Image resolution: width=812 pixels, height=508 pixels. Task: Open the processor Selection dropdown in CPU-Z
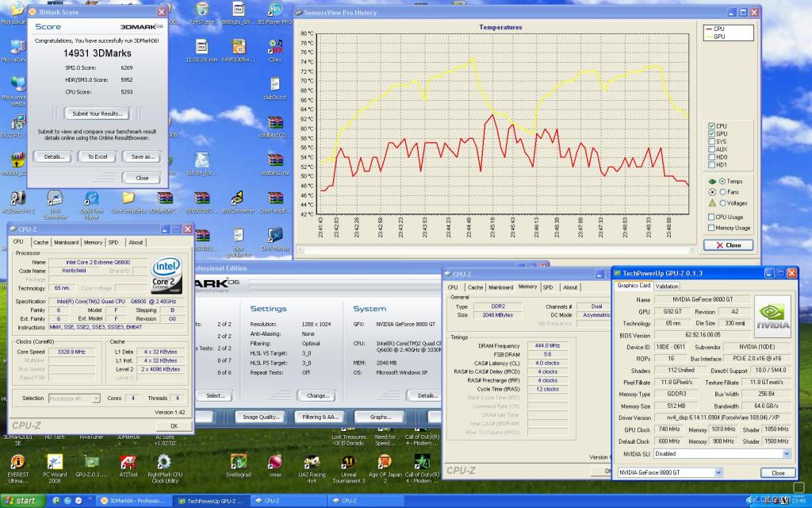(x=96, y=398)
